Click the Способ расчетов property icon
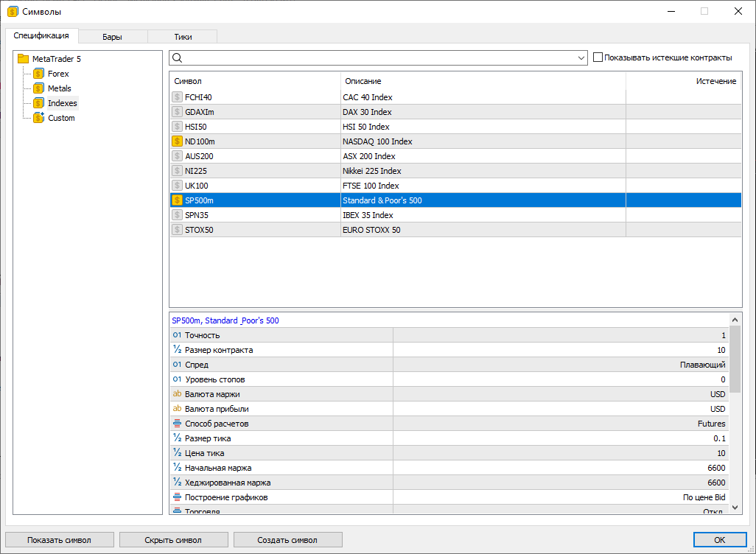Screen dimensions: 756x554 point(177,424)
